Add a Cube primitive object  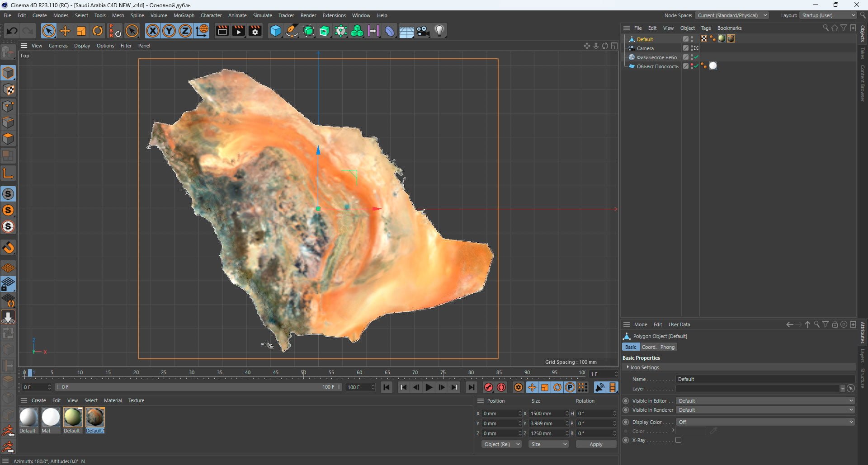pos(275,31)
